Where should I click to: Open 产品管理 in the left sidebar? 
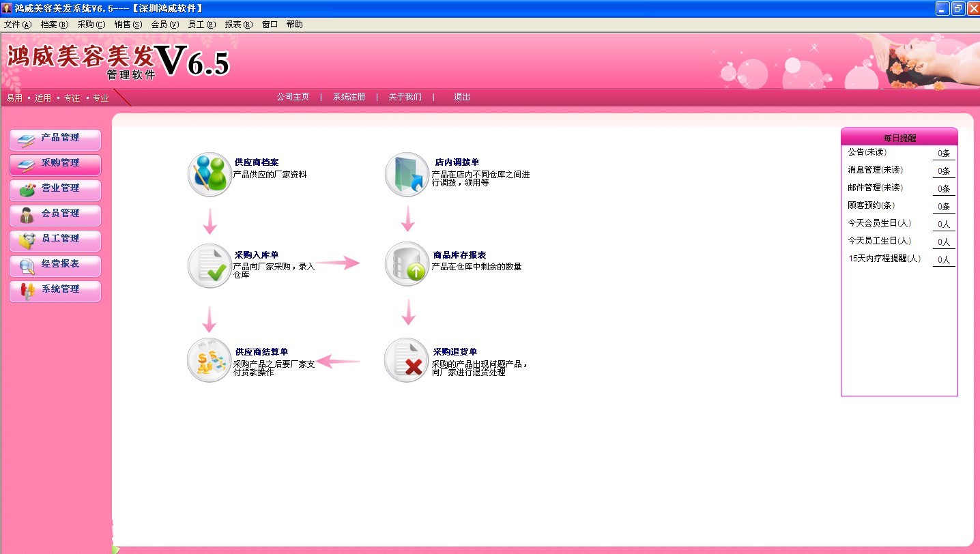55,139
